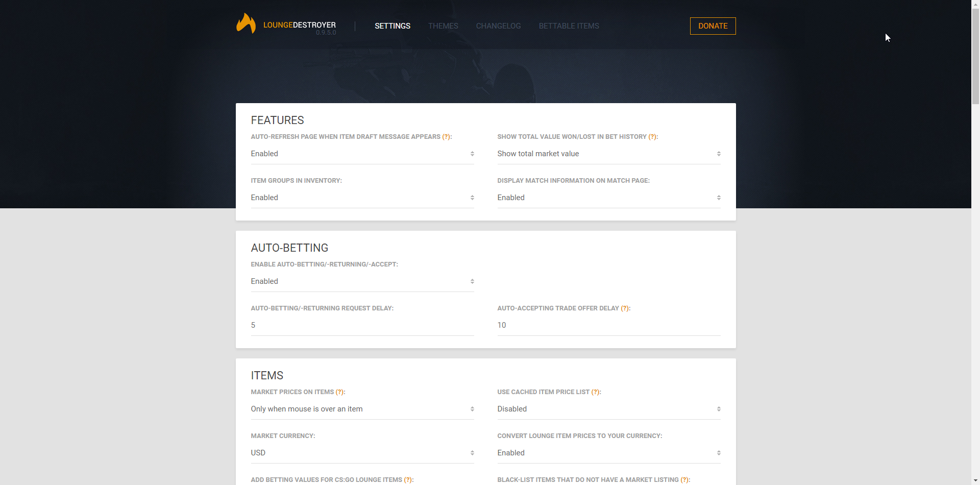Image resolution: width=980 pixels, height=485 pixels.
Task: Click the Donate button
Action: tap(713, 26)
